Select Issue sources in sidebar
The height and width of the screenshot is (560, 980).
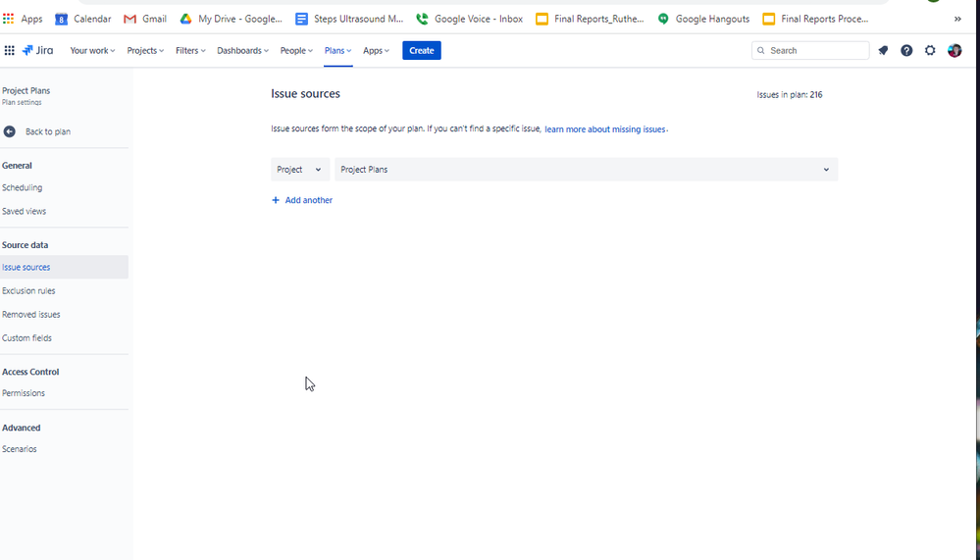coord(64,267)
